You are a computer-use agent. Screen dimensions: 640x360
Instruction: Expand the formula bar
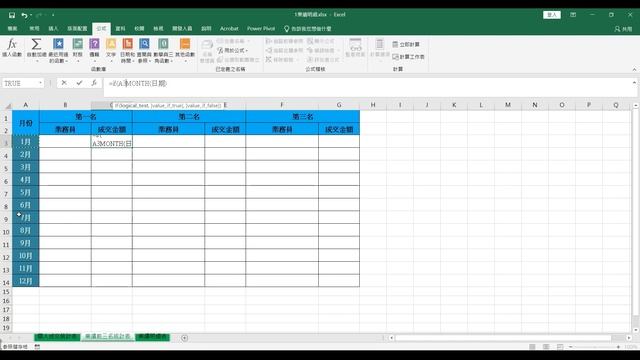pyautogui.click(x=634, y=82)
